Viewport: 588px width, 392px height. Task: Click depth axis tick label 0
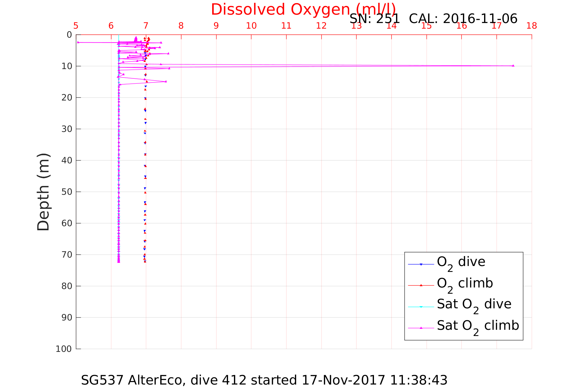(69, 35)
